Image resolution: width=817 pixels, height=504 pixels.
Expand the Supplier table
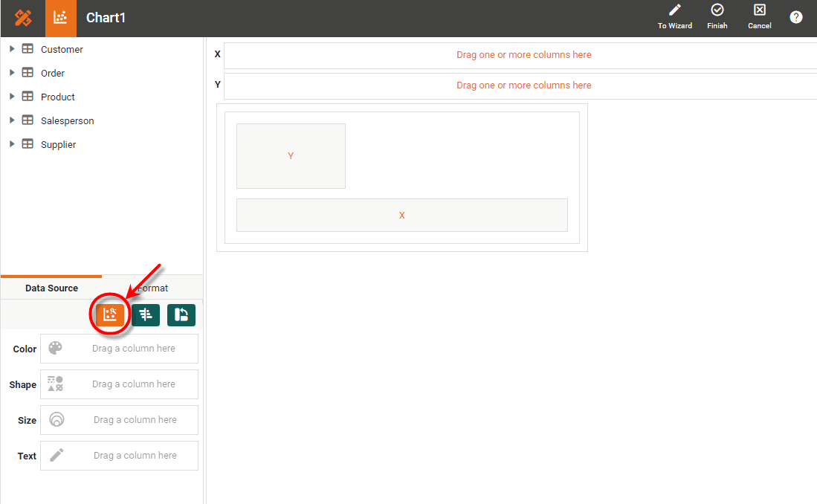click(11, 144)
